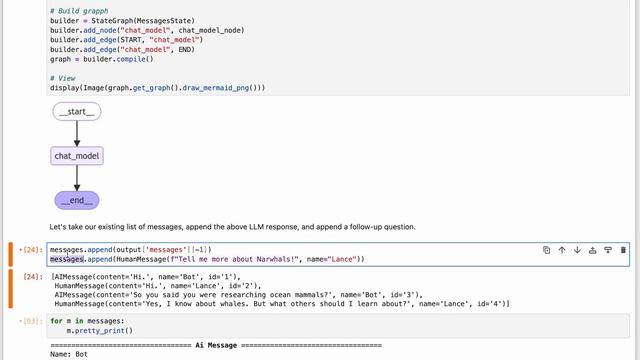Click the __start__ node in graph
The image size is (640, 360).
77,111
